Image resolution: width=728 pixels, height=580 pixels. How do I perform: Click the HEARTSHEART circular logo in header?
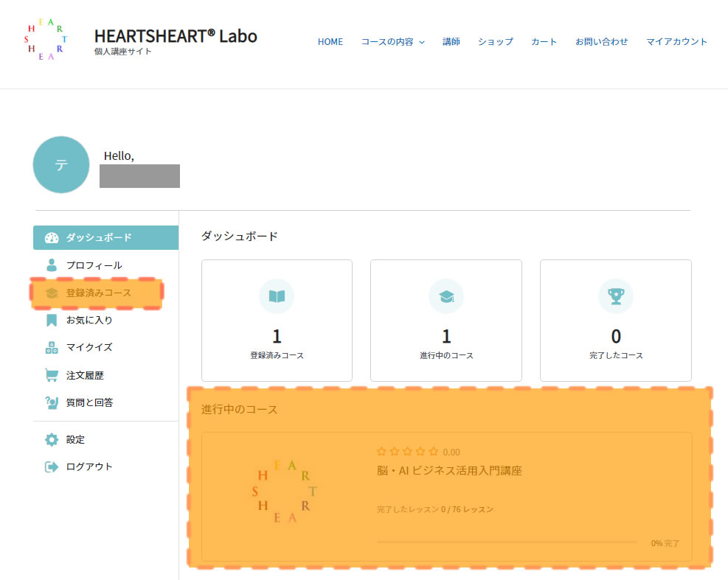click(46, 40)
